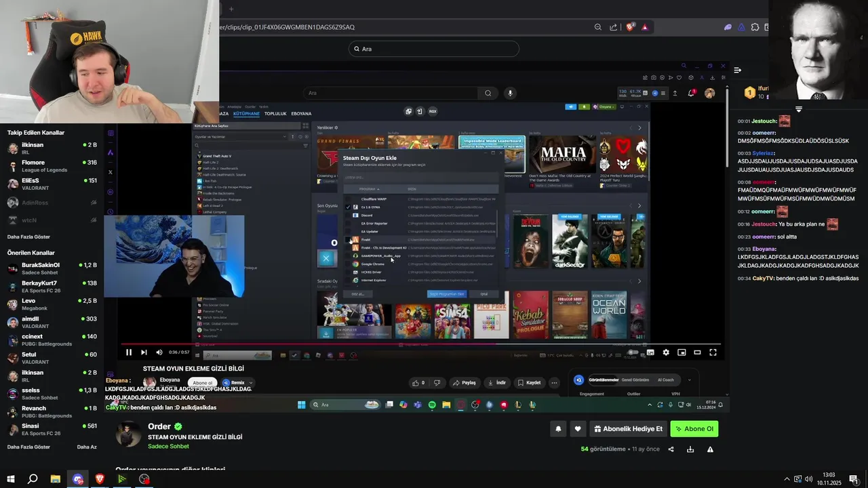Open BerkayKurt7 EA Sports FC channel
This screenshot has height=488, width=868.
(x=52, y=286)
